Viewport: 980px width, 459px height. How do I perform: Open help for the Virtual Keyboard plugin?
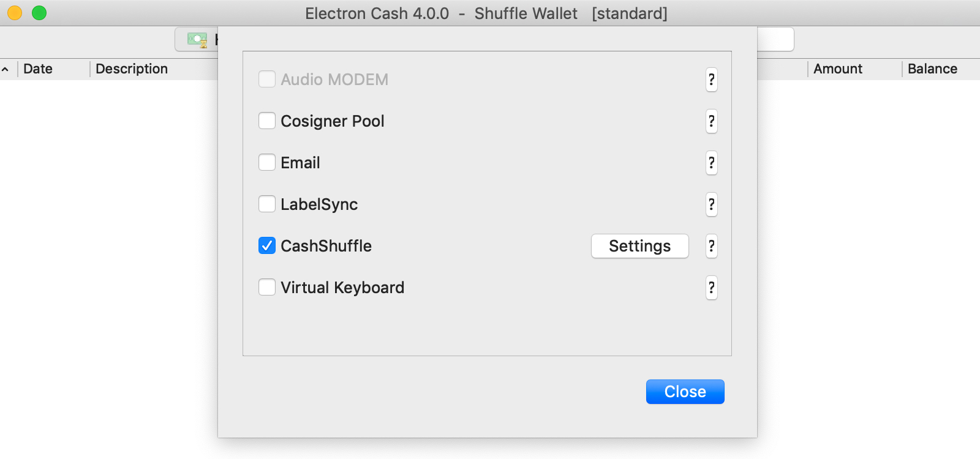pyautogui.click(x=711, y=288)
